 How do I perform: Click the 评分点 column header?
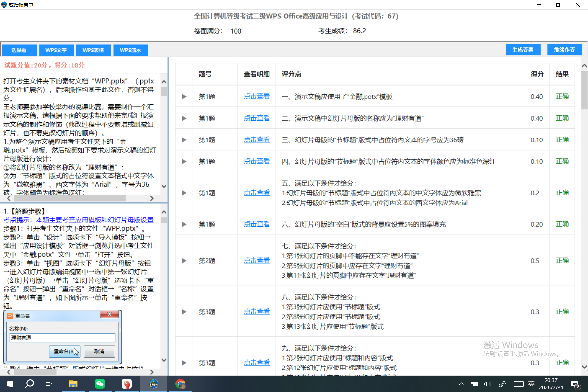pyautogui.click(x=291, y=74)
